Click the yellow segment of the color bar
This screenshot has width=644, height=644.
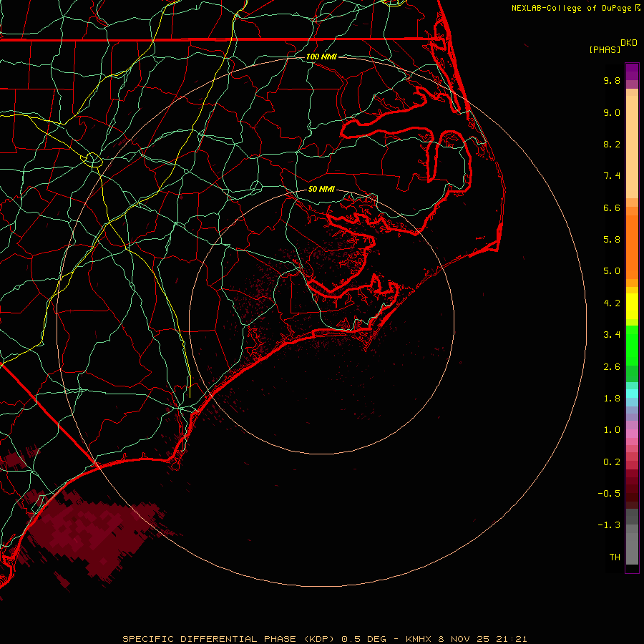click(x=632, y=306)
